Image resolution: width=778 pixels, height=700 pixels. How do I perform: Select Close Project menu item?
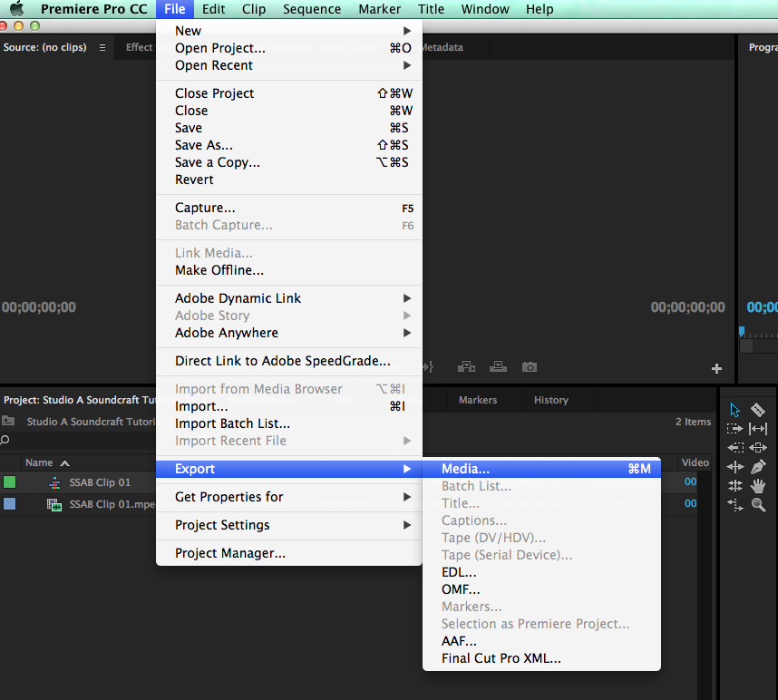(x=288, y=93)
